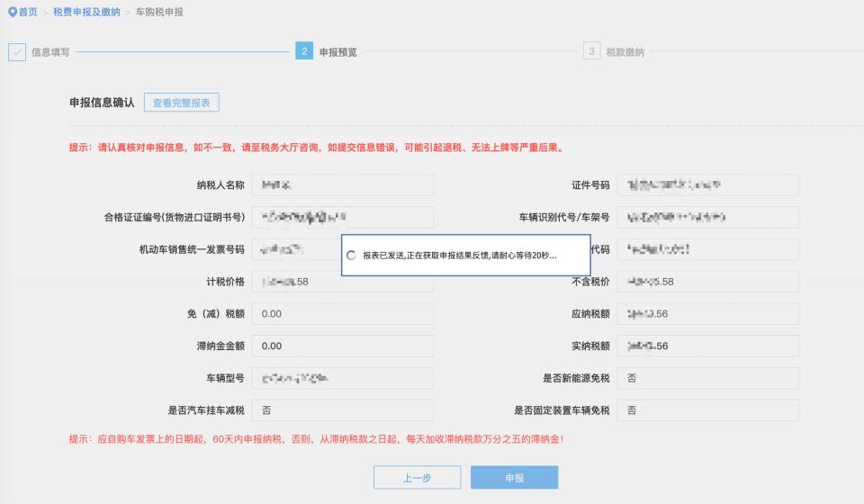Click the 免（减）税额 field showing 0.00
864x504 pixels.
pos(343,314)
